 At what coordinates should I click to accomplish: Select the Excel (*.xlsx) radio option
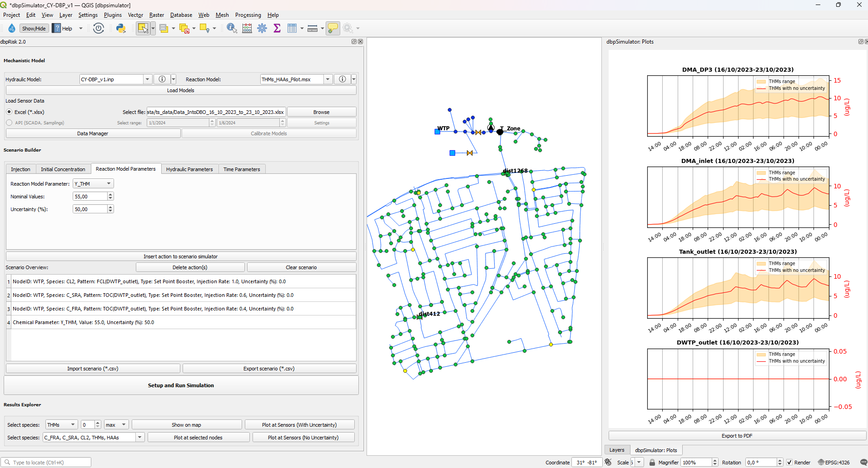point(9,112)
